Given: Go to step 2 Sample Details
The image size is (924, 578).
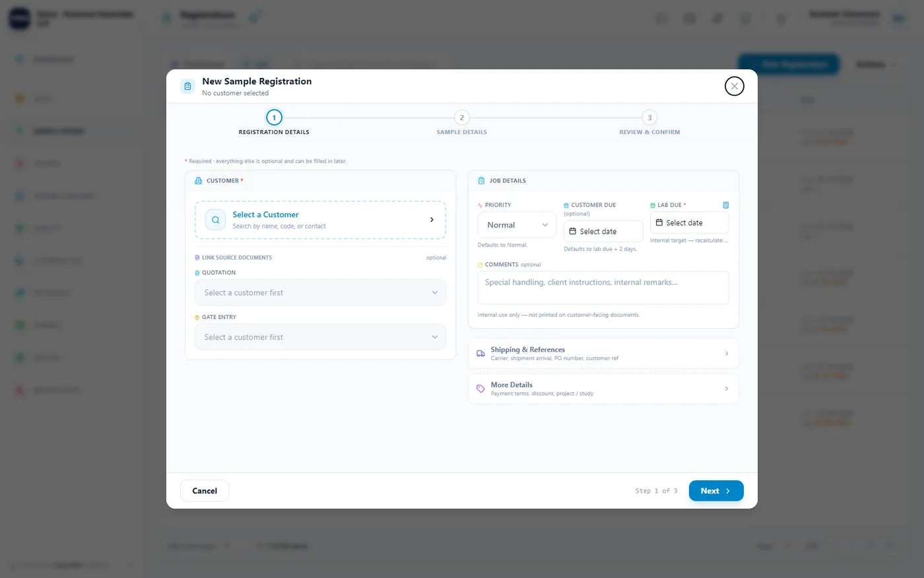Looking at the screenshot, I should tap(461, 118).
